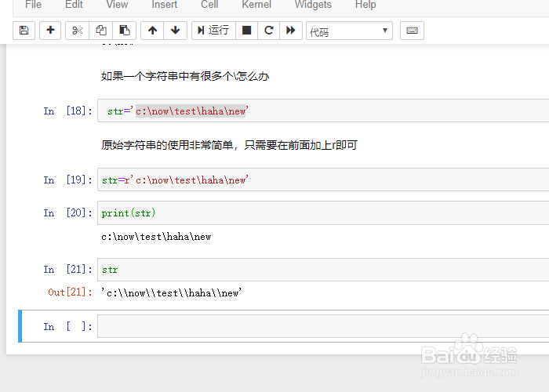Click the printed output c:\now\test\haha\new
The width and height of the screenshot is (549, 392).
point(156,237)
